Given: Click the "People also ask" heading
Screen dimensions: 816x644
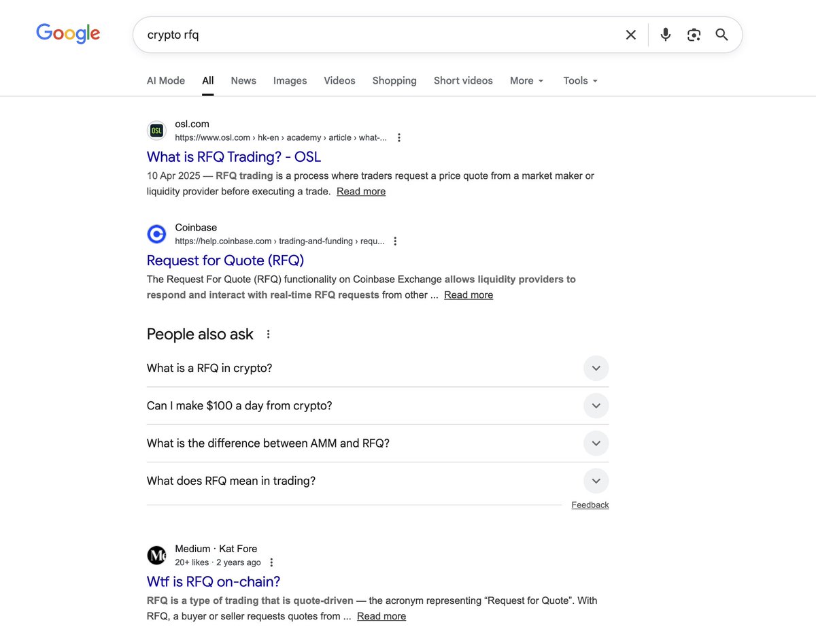Looking at the screenshot, I should click(x=200, y=334).
